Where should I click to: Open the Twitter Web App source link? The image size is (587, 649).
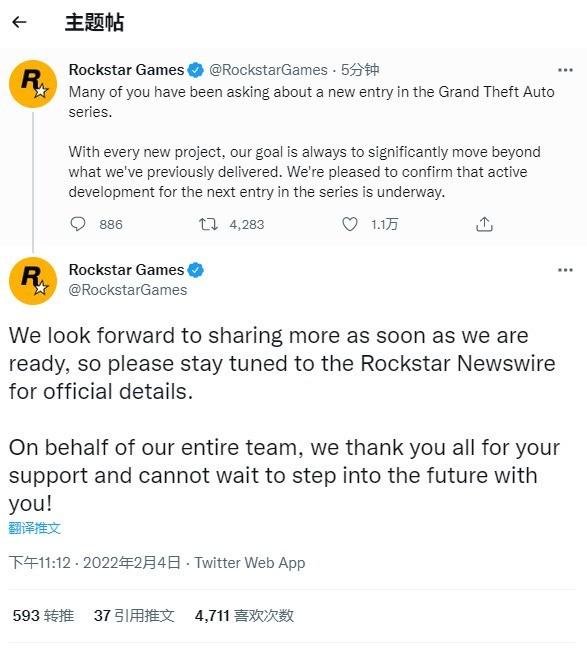[x=250, y=562]
